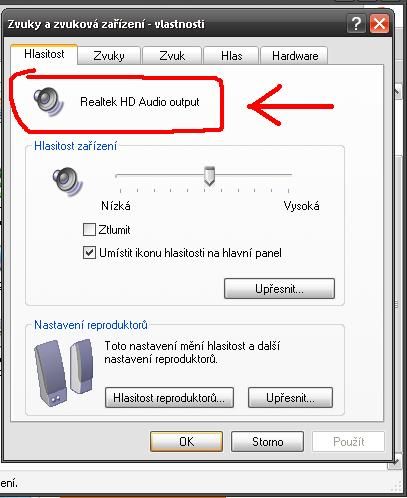Click the Realtek HD Audio output label
The width and height of the screenshot is (407, 498).
[x=140, y=102]
